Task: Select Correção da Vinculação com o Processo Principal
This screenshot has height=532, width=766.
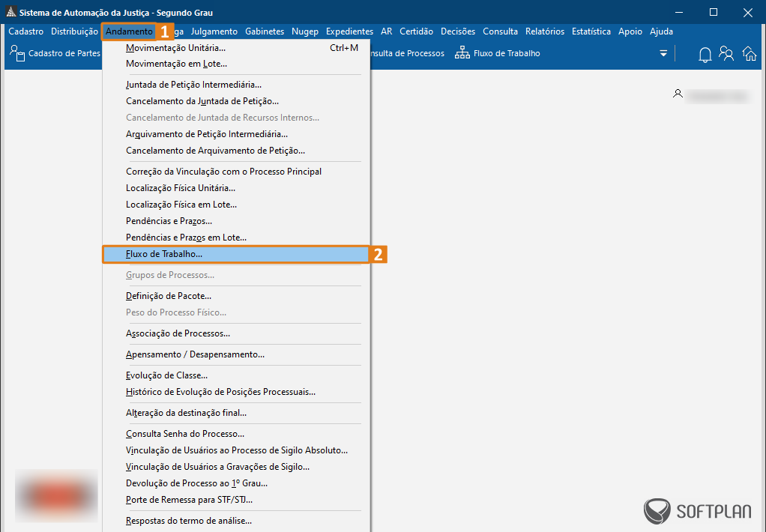Action: coord(236,172)
